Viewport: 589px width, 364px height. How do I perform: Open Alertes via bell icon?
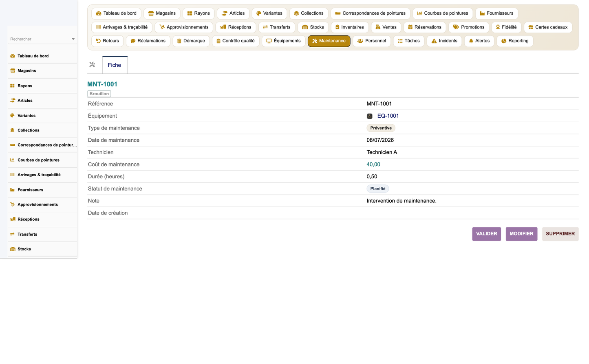(x=471, y=41)
